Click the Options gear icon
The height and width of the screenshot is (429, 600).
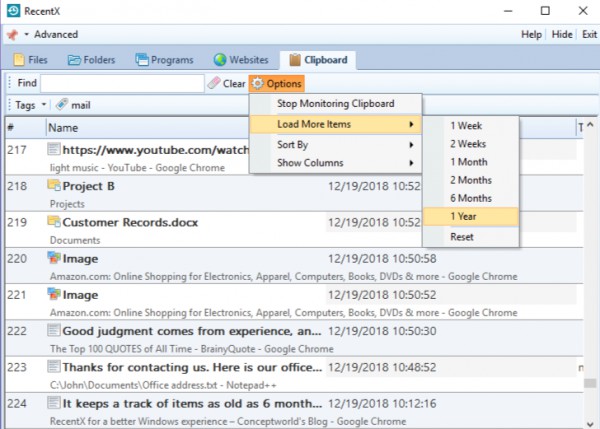[258, 83]
